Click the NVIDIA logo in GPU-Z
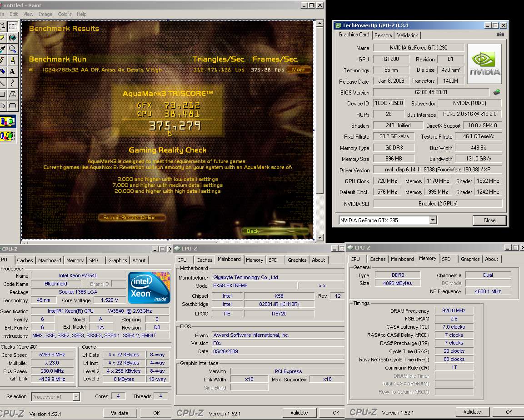524x420 pixels. click(x=484, y=64)
